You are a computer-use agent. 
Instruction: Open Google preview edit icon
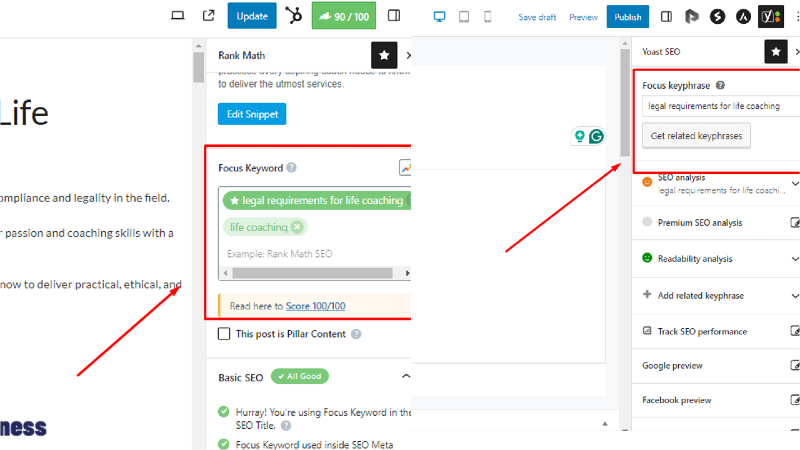(795, 365)
